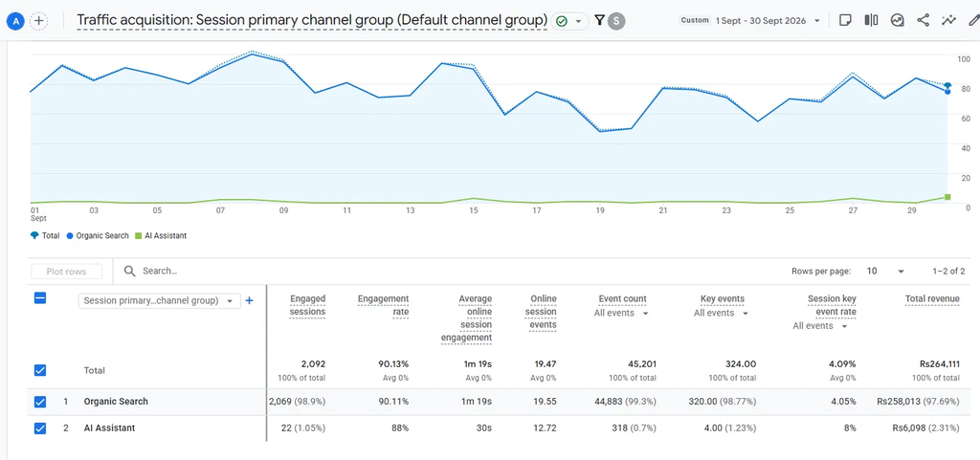Click the Total revenue value Rs264,111
The image size is (980, 460).
click(940, 363)
